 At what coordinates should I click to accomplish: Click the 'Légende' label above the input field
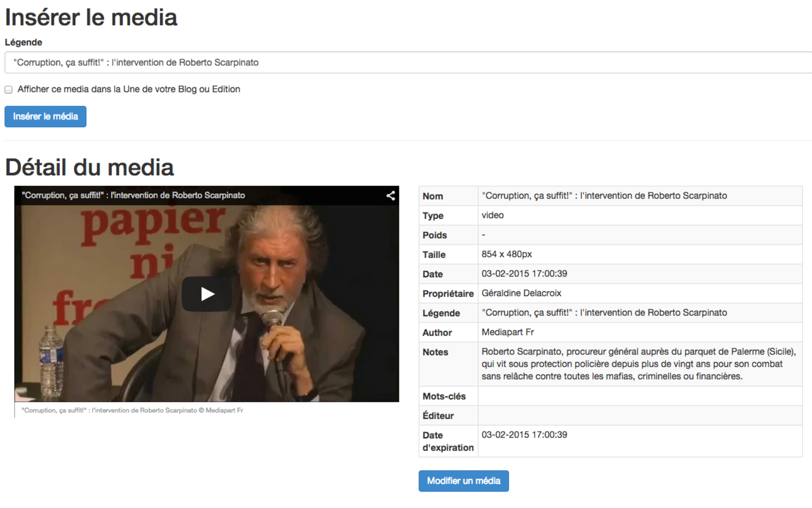pyautogui.click(x=23, y=42)
